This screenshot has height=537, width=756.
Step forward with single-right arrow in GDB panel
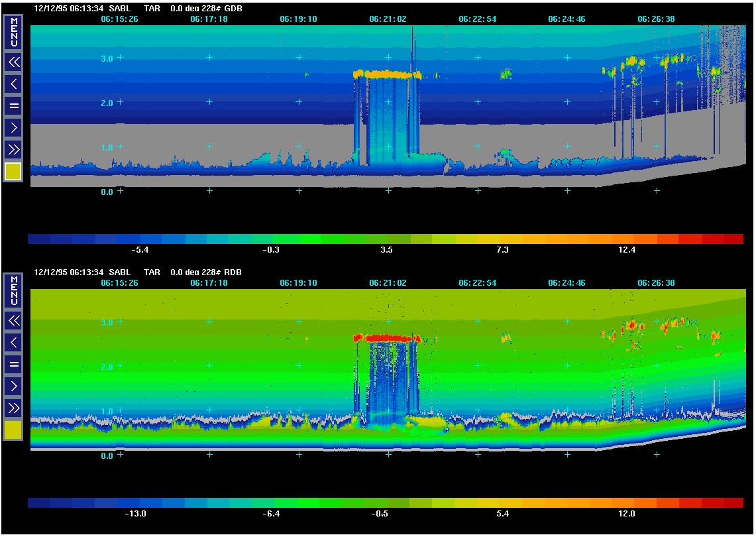[14, 127]
